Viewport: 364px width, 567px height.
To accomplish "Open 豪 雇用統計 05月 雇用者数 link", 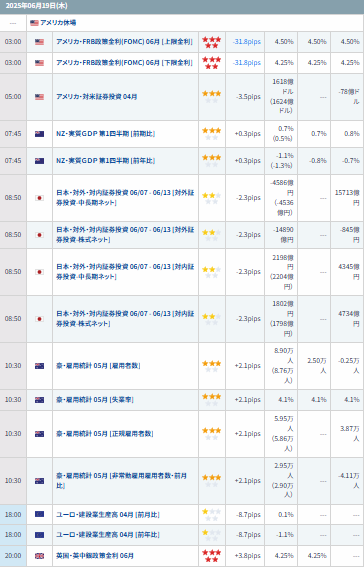I will (x=98, y=366).
